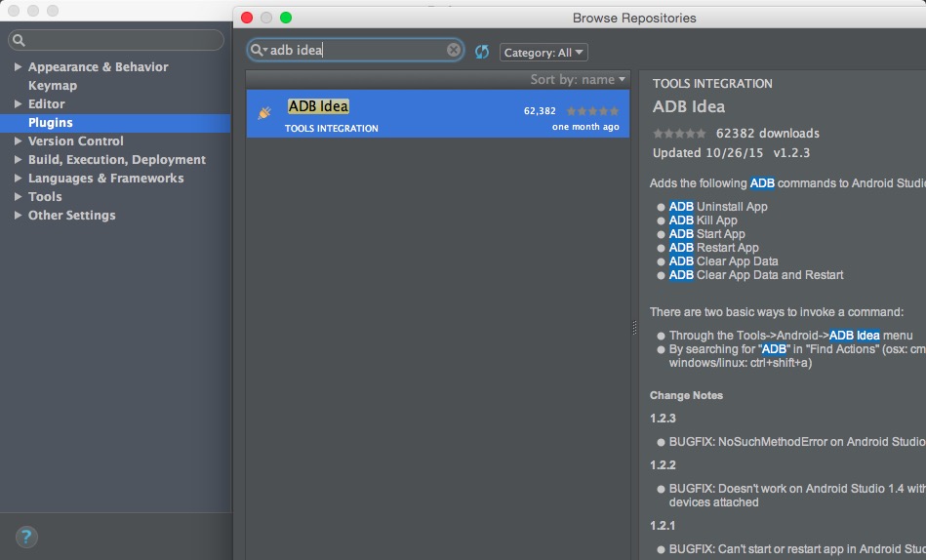Expand Appearance & Behavior settings
The image size is (926, 560).
(x=18, y=66)
